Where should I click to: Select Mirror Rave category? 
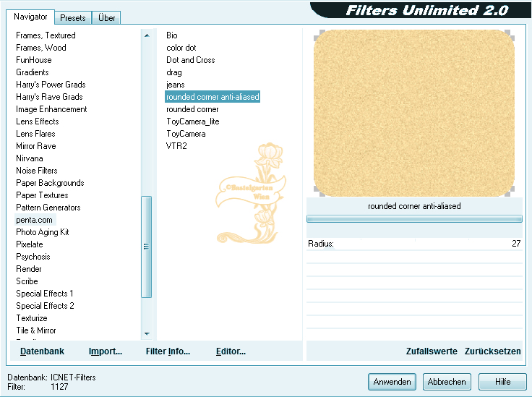[36, 146]
